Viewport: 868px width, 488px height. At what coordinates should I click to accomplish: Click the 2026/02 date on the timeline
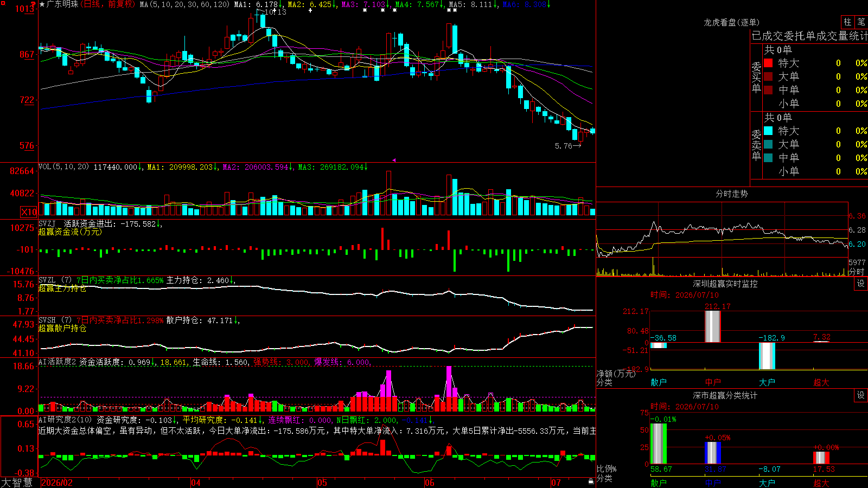click(57, 483)
